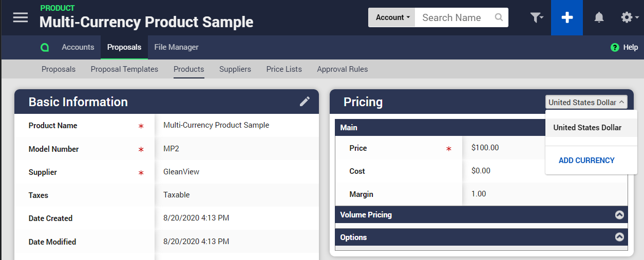Open Proposal Templates sub-tab
This screenshot has height=260, width=644.
pyautogui.click(x=124, y=69)
